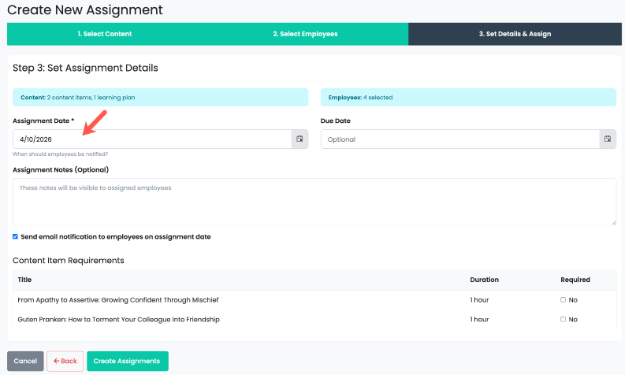Click the Employees: 4 selected banner
The image size is (625, 375).
(x=468, y=97)
